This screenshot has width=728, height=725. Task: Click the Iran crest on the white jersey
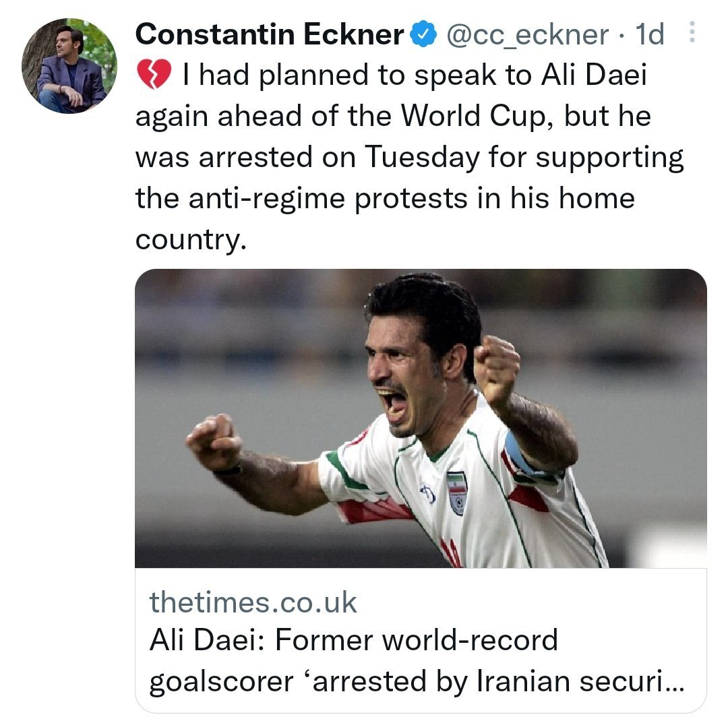(456, 492)
